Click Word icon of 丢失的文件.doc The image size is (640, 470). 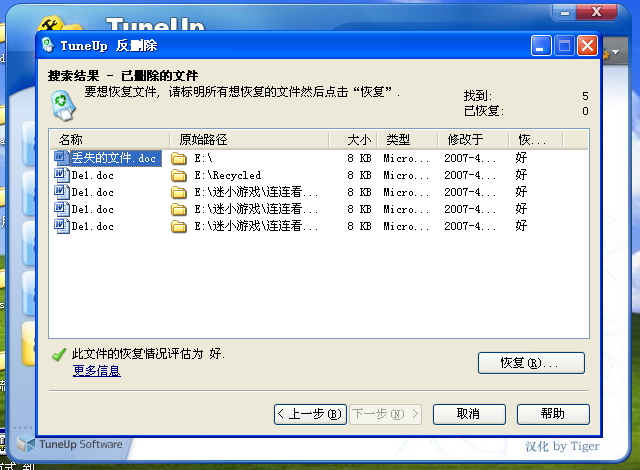(x=61, y=157)
